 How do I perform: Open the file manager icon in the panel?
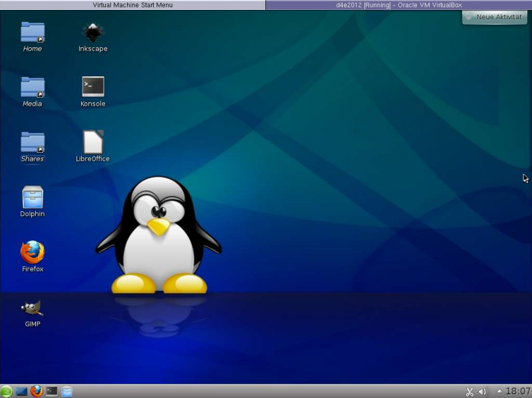pos(67,391)
